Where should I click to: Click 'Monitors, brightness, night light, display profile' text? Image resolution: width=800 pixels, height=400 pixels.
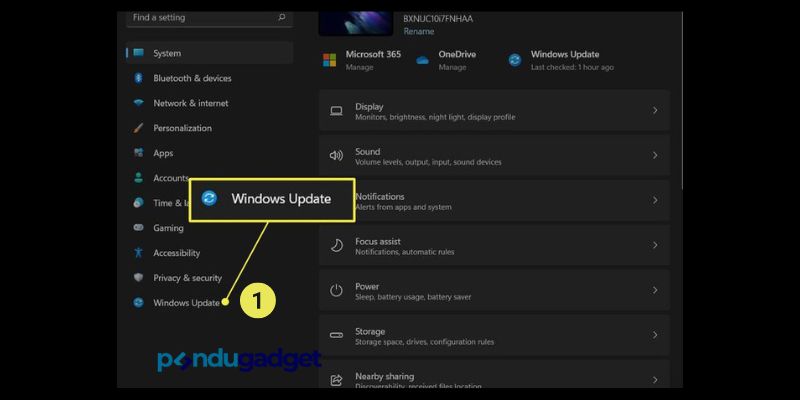(x=435, y=117)
